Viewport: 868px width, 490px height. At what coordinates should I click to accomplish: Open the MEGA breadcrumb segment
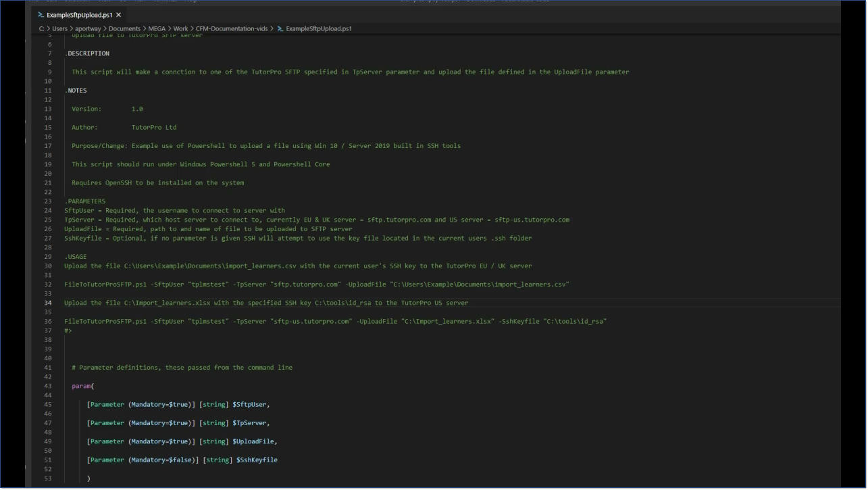[x=157, y=28]
